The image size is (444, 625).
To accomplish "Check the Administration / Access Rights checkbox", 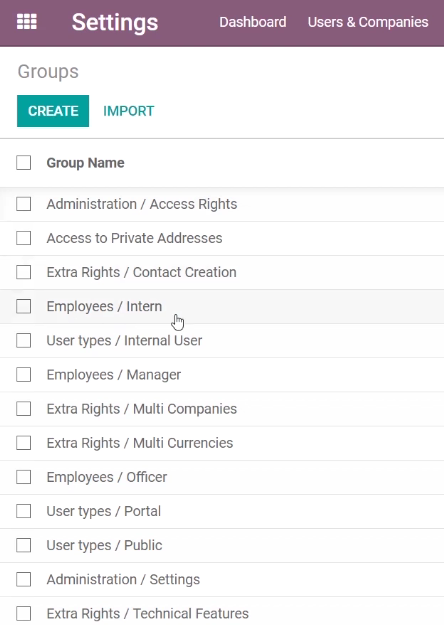I will (24, 204).
